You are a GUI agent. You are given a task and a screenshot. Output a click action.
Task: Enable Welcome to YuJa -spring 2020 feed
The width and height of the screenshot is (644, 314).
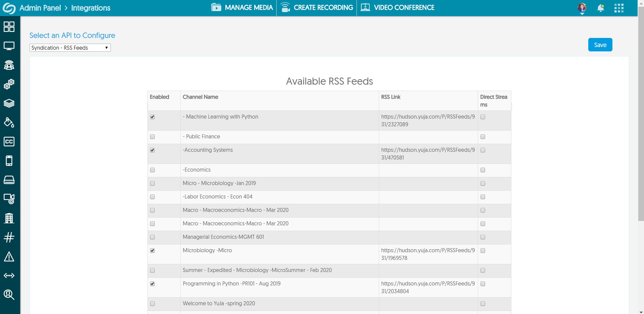click(x=152, y=304)
